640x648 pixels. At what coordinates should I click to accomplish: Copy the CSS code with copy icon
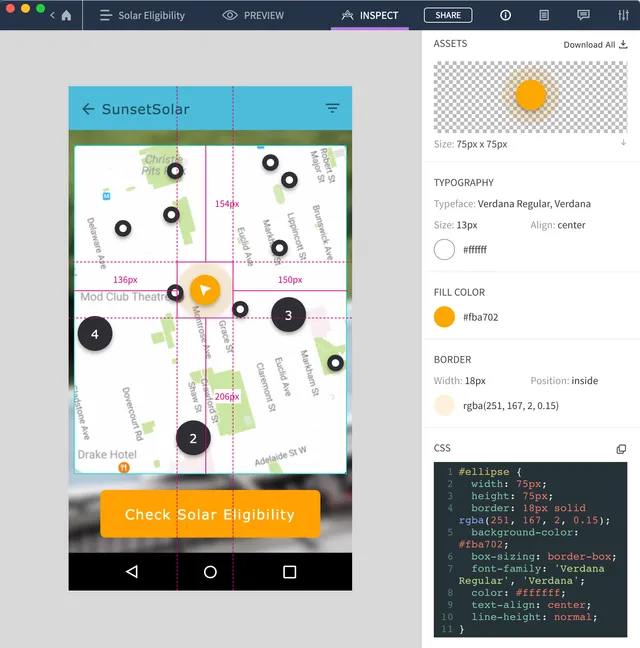coord(621,449)
